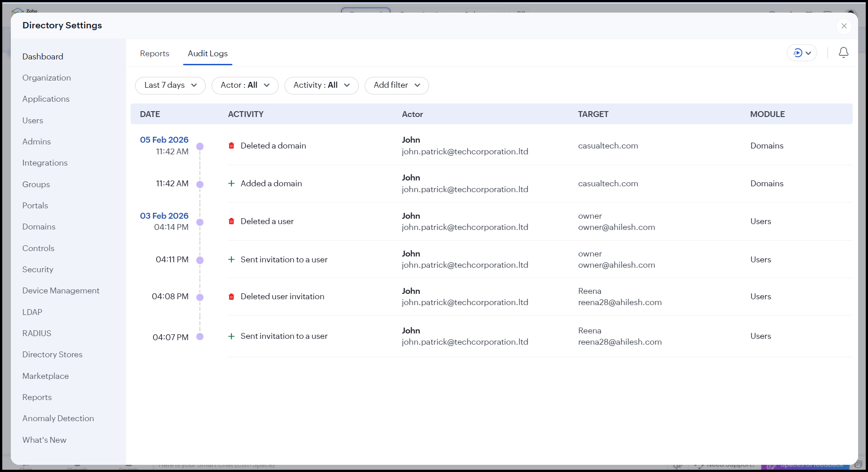Image resolution: width=868 pixels, height=472 pixels.
Task: Expand the Add filter dropdown
Action: pos(397,85)
